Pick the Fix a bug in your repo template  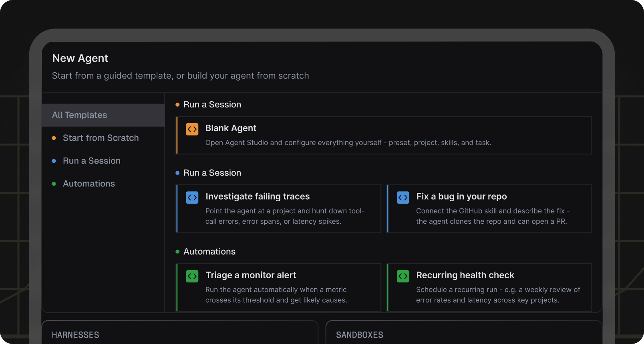click(489, 208)
